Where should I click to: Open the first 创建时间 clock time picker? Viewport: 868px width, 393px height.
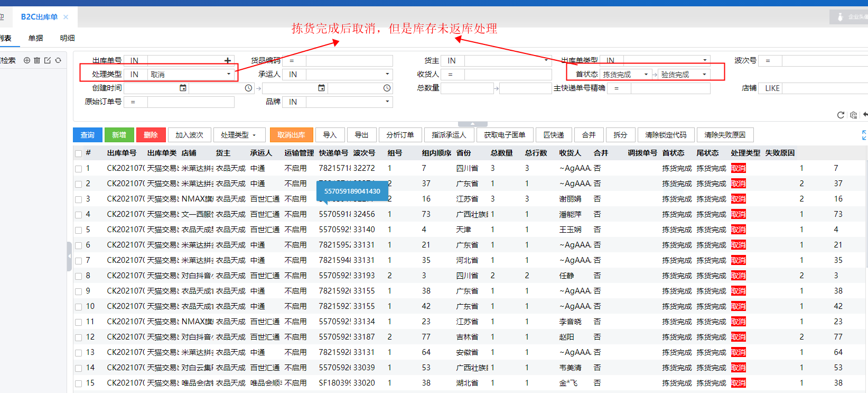click(248, 88)
